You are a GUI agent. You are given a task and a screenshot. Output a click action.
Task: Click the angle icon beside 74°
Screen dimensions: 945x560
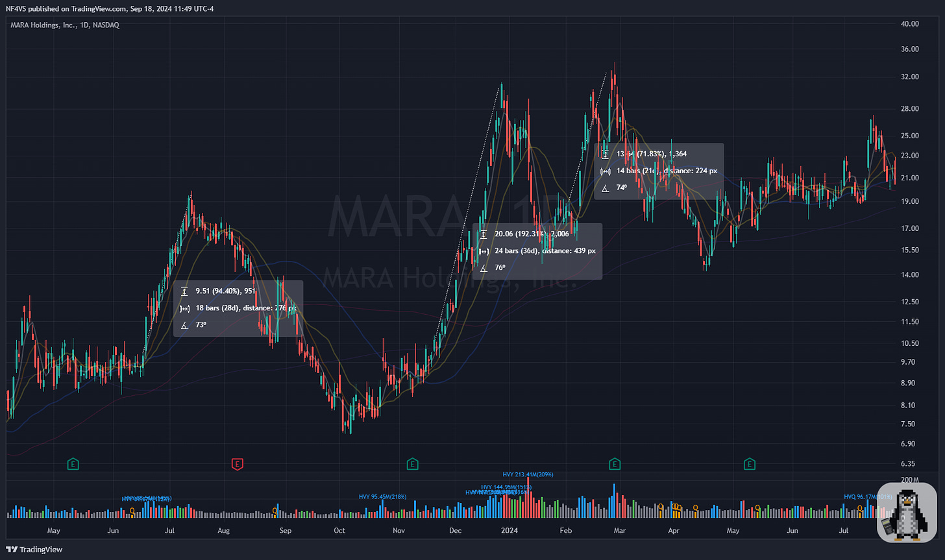click(x=605, y=188)
